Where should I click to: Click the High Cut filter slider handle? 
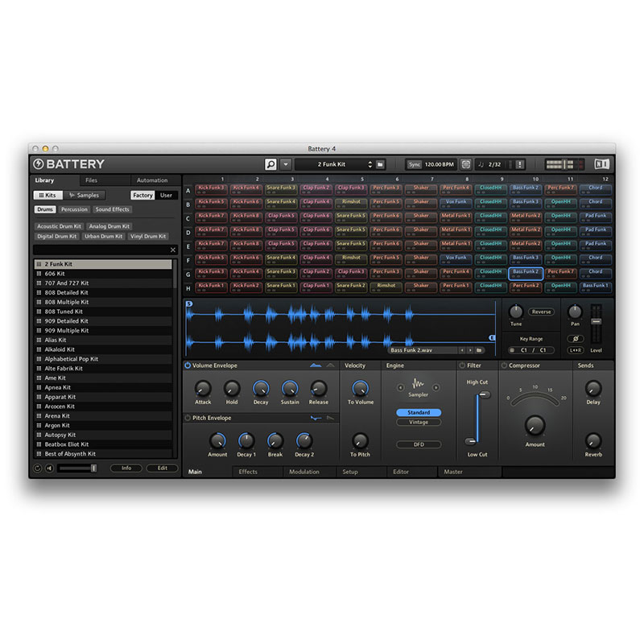[x=484, y=394]
